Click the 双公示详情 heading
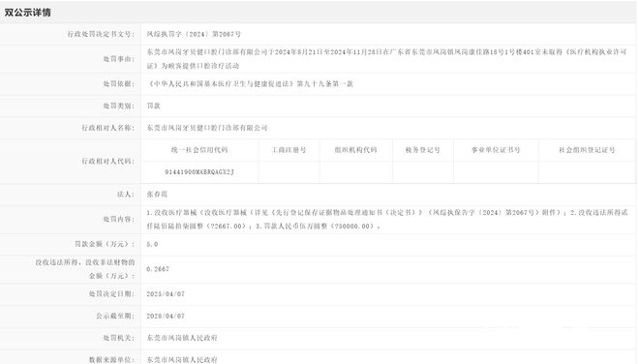 [x=28, y=13]
